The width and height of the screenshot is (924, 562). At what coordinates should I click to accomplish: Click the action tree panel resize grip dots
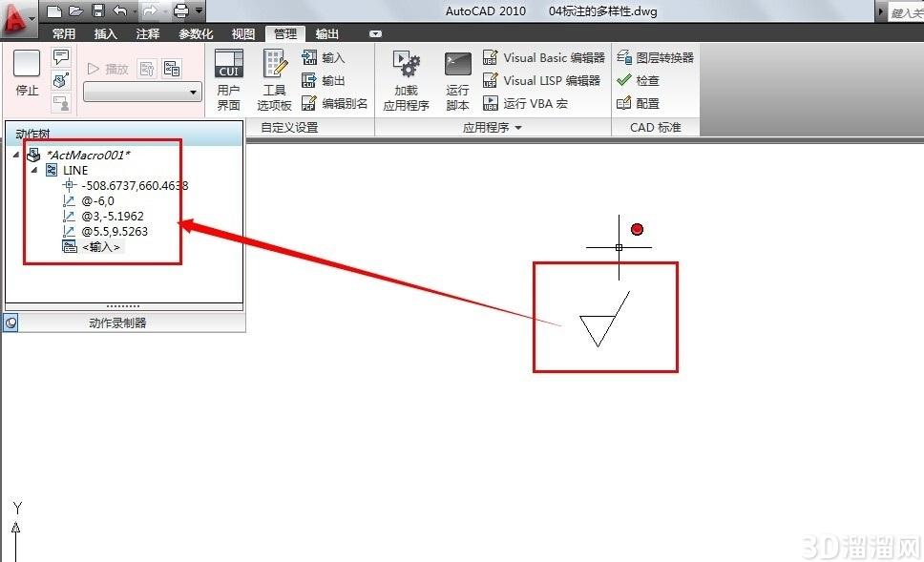tap(123, 306)
